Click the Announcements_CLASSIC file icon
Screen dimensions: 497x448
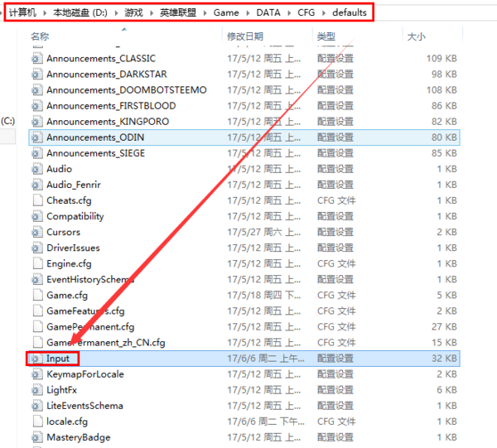click(37, 59)
